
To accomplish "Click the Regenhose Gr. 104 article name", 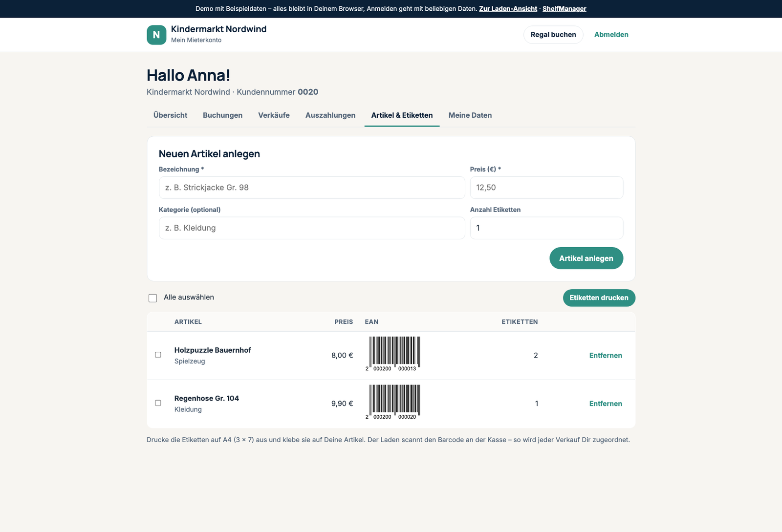I will tap(207, 399).
